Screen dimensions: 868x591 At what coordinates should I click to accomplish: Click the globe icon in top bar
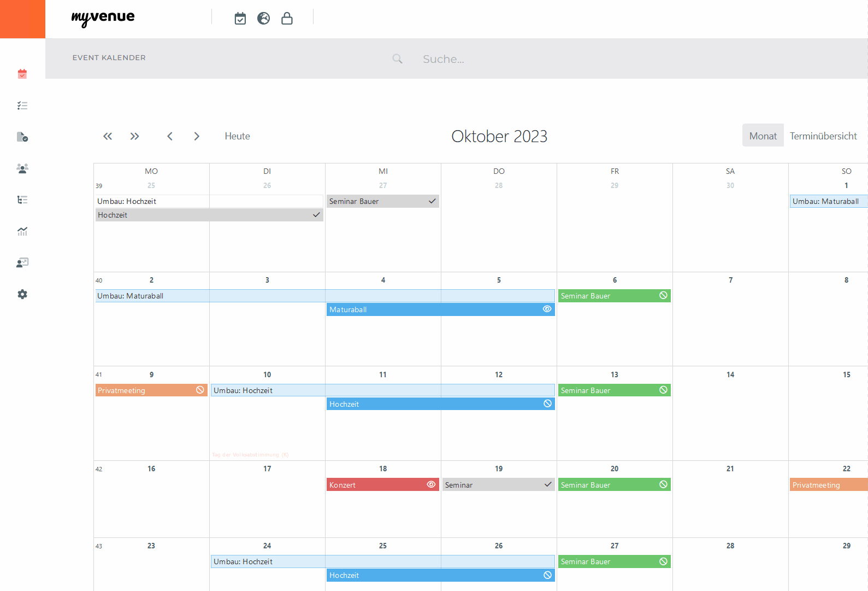(x=264, y=19)
